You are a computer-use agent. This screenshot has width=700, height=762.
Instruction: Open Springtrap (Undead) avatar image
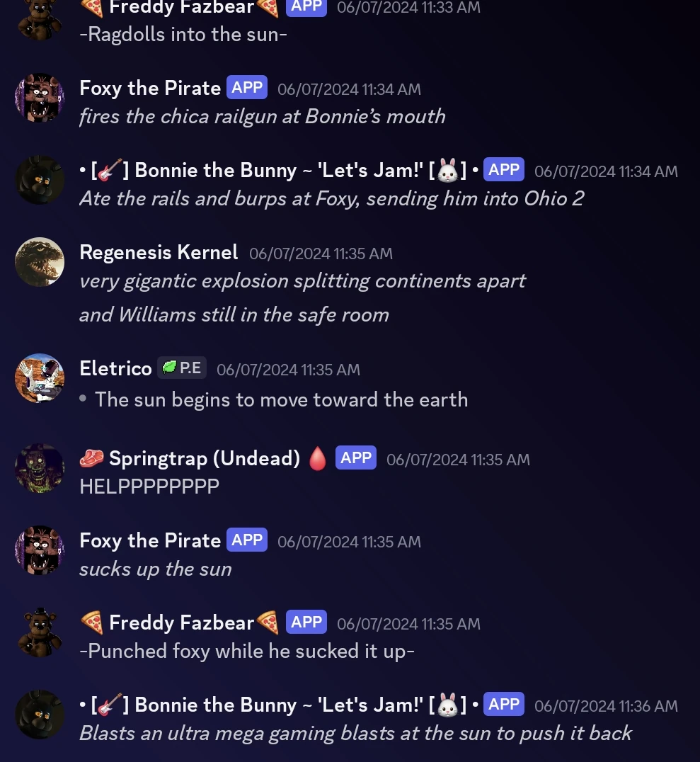coord(40,468)
